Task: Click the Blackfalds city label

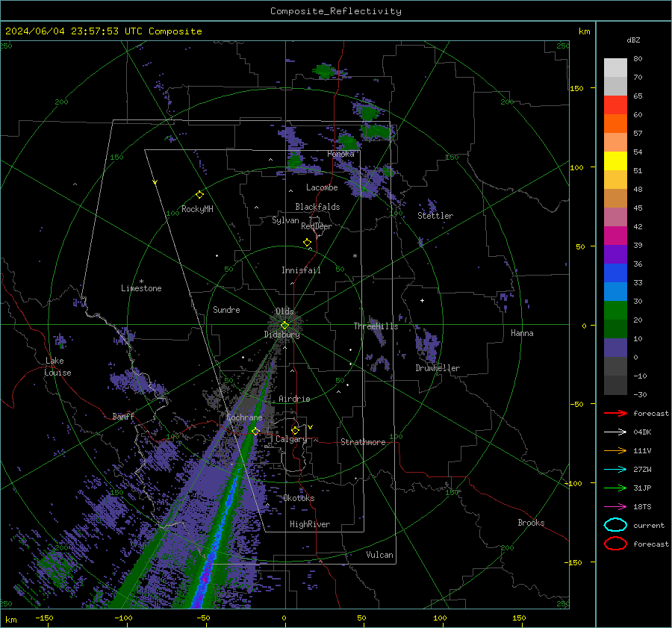Action: pos(317,207)
